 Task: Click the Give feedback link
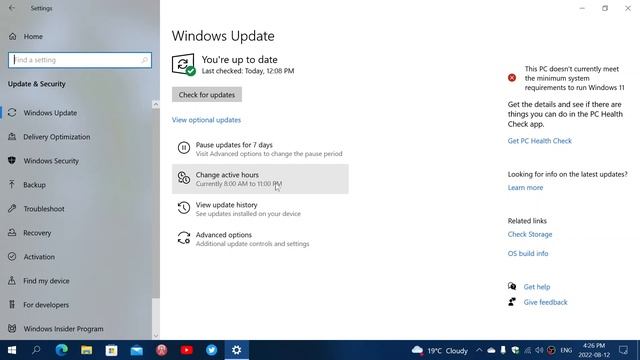tap(545, 302)
